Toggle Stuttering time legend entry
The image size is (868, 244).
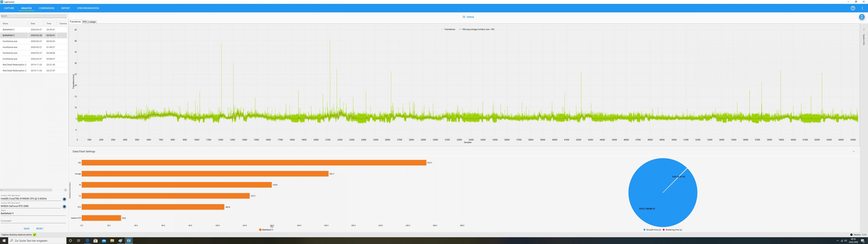point(672,230)
